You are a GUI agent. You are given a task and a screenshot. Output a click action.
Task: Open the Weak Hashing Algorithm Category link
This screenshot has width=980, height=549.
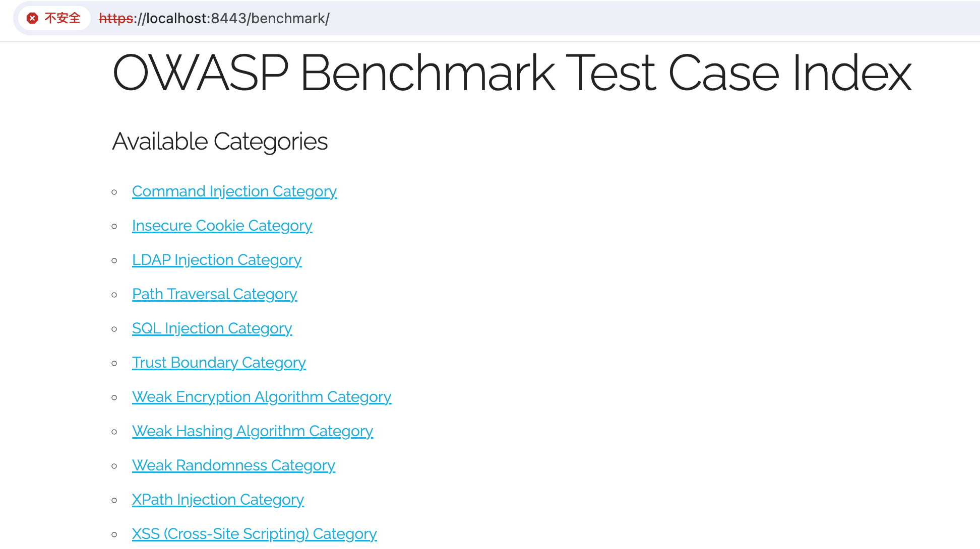252,431
